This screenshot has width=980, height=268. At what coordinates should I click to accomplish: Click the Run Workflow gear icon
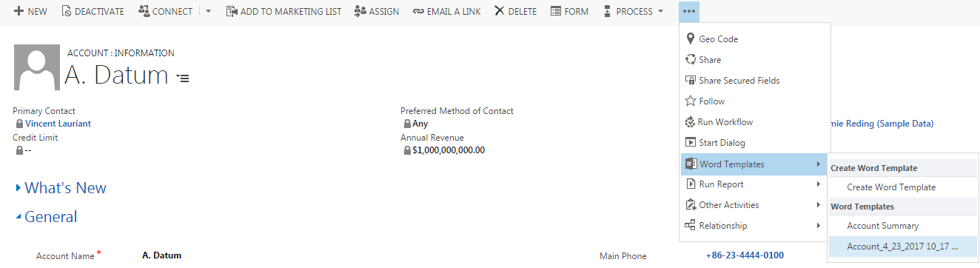pyautogui.click(x=691, y=122)
